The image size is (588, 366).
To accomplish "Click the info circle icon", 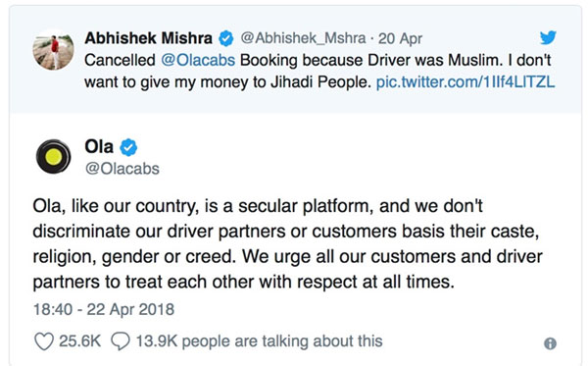I will tap(550, 343).
